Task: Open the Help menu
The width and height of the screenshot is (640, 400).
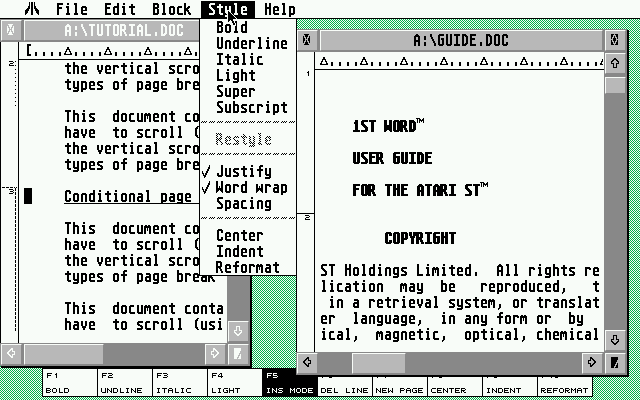Action: [x=280, y=9]
